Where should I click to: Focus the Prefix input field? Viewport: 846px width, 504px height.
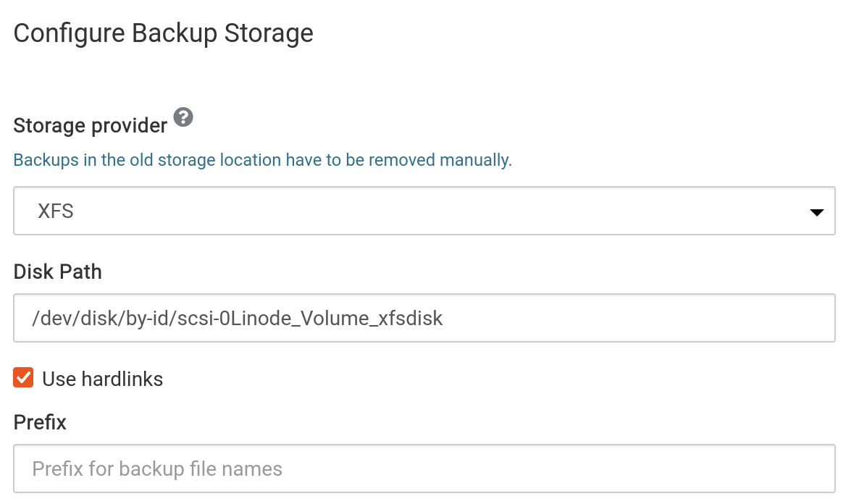pos(424,469)
